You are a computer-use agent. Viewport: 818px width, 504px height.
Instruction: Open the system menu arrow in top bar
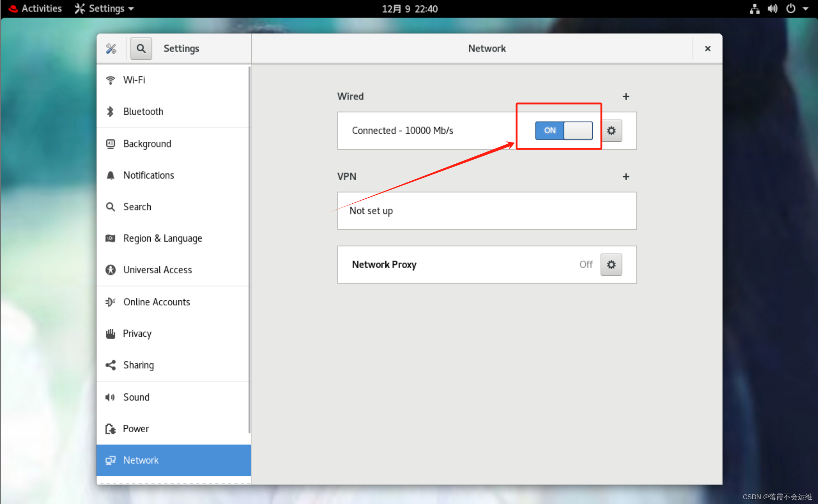(806, 9)
